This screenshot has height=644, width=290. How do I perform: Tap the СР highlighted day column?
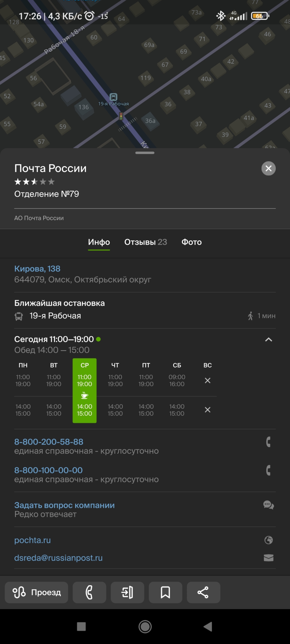(85, 391)
